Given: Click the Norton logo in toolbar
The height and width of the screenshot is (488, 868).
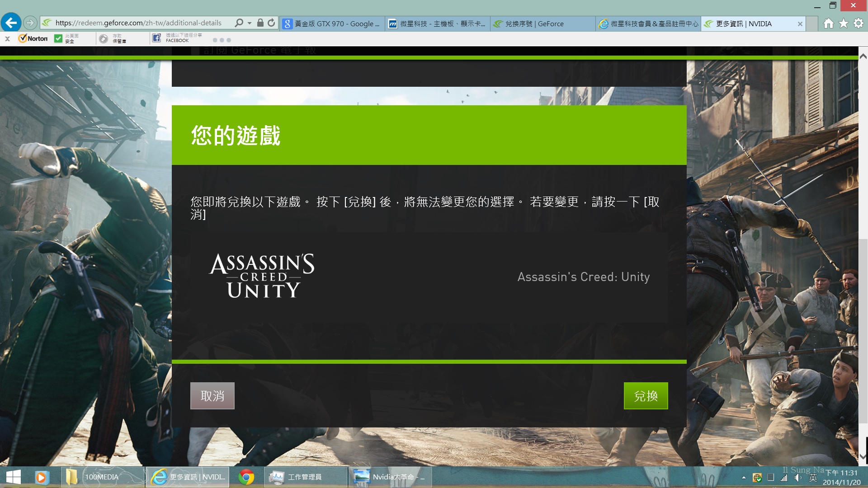Looking at the screenshot, I should tap(33, 38).
